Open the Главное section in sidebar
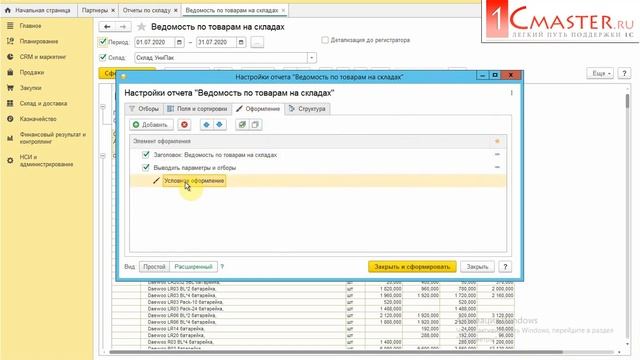Screen dimensions: 640x360 coord(30,26)
